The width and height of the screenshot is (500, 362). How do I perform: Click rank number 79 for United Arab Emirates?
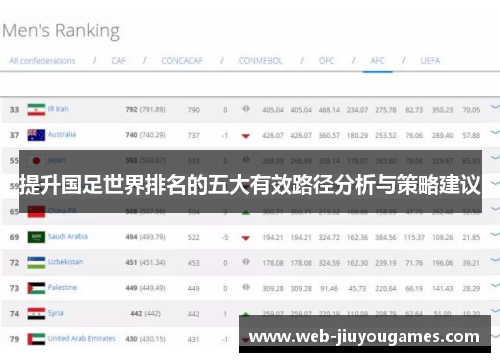coord(14,339)
